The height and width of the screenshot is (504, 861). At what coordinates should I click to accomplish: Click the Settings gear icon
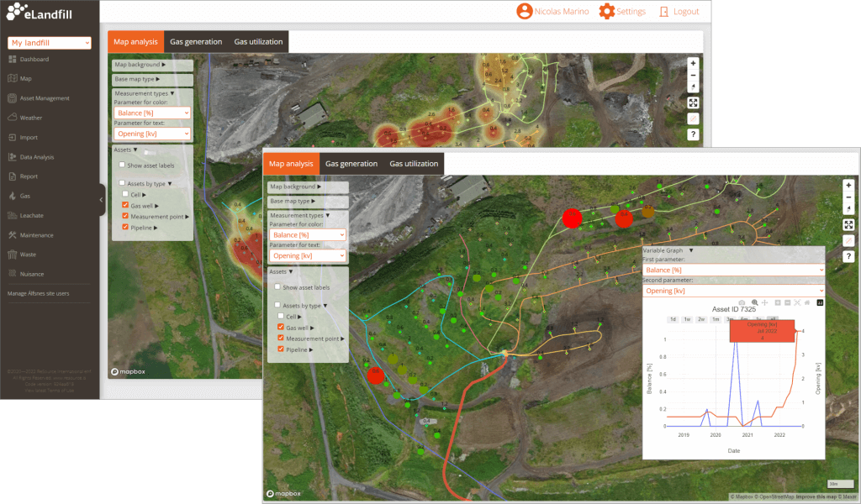pos(607,12)
